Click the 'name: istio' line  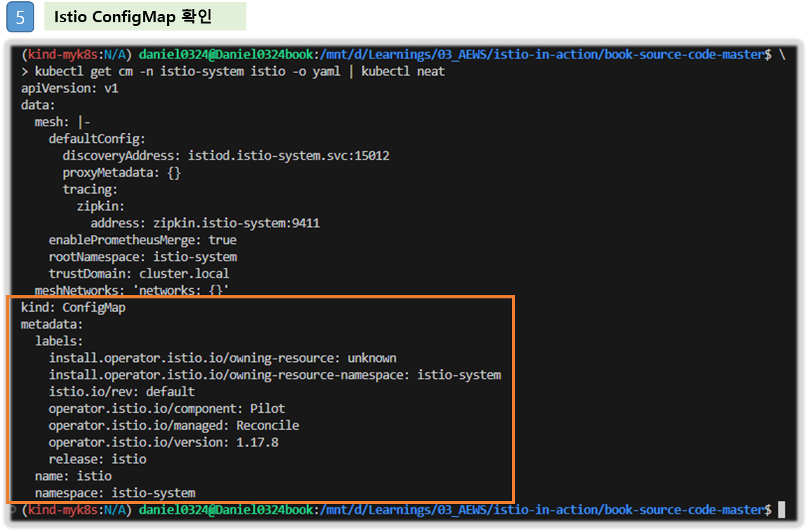tap(73, 475)
